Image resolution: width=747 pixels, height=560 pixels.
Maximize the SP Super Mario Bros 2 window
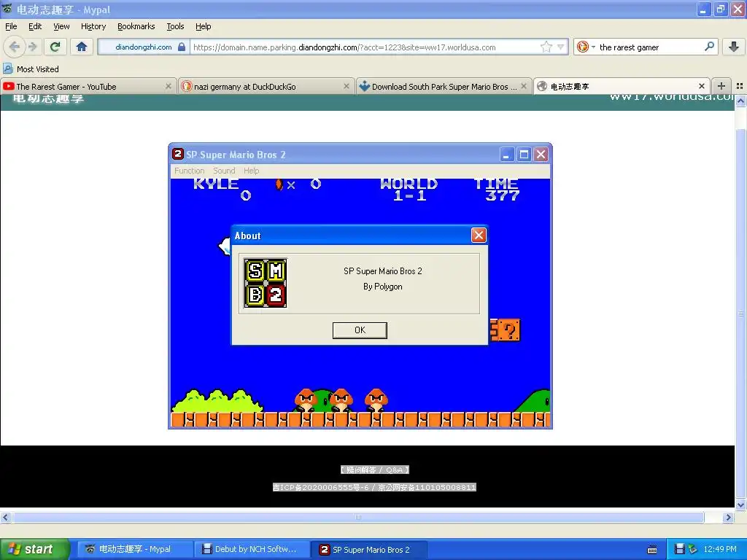[x=524, y=155]
